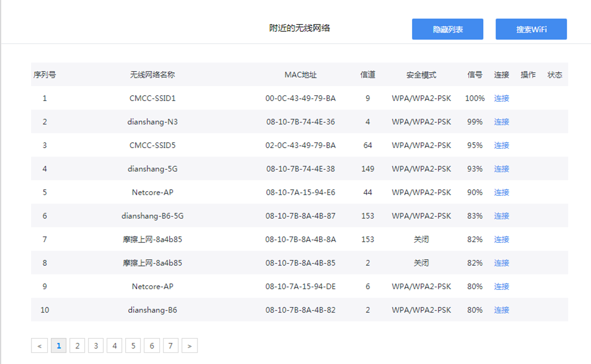
Task: Connect to the CMCC-SSID5 network
Action: click(501, 145)
